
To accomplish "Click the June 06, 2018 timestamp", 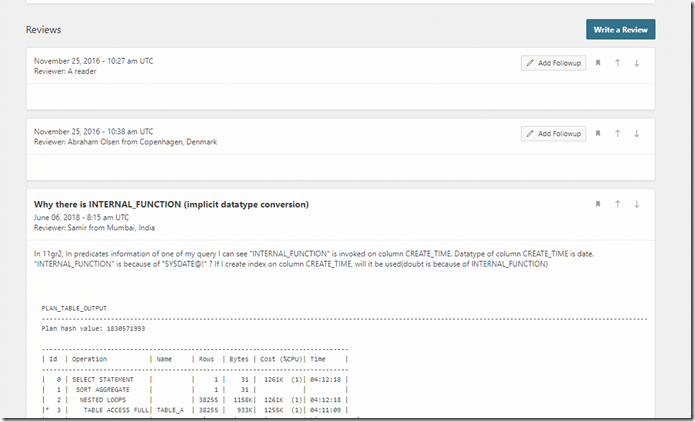I will 81,217.
